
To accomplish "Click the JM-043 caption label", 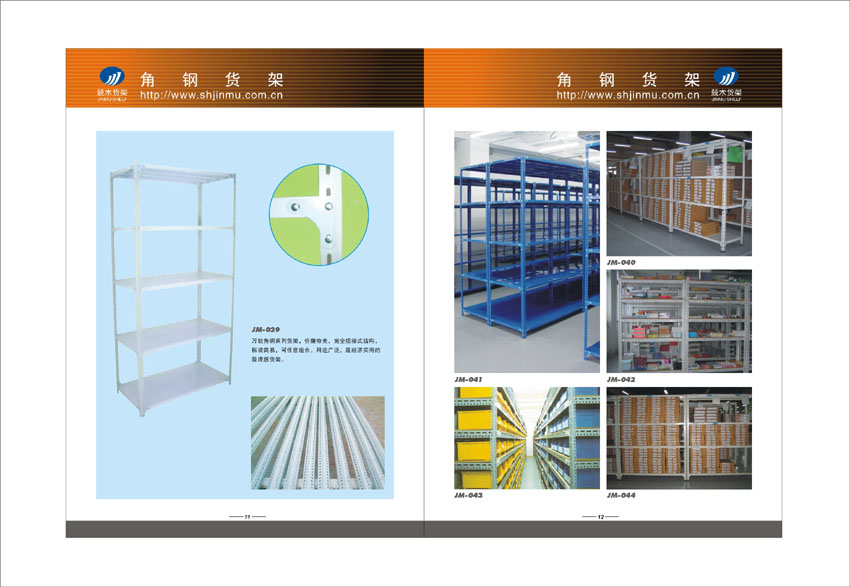I will (x=469, y=495).
